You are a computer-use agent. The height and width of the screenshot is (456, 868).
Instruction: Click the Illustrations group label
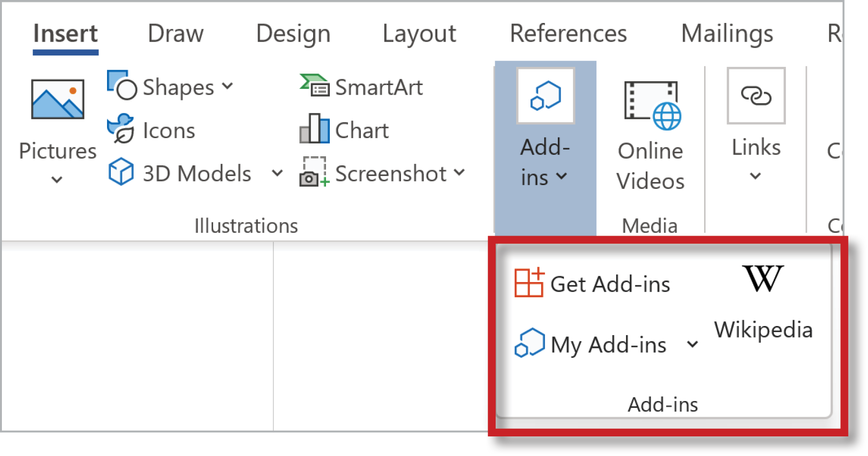tap(246, 226)
